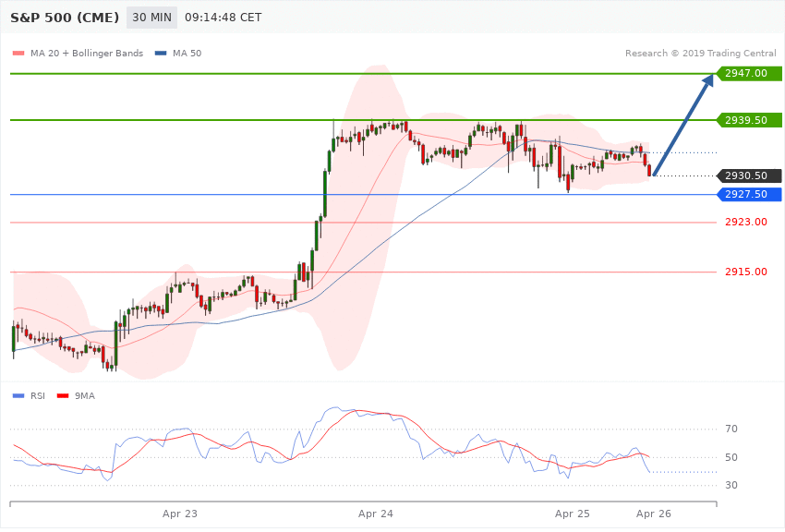Click the red 9MA legend swatch
The image size is (785, 532).
click(63, 396)
